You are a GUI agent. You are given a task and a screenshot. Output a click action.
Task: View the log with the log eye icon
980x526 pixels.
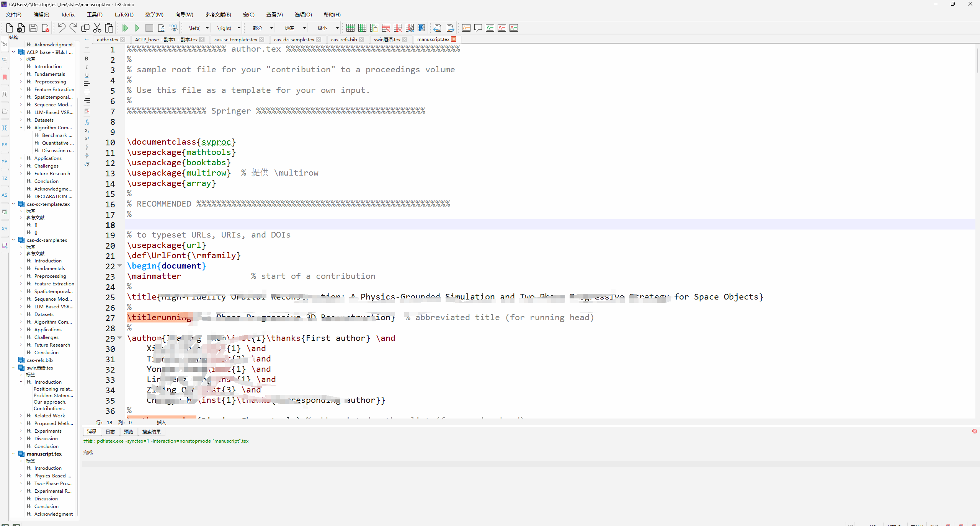[173, 28]
